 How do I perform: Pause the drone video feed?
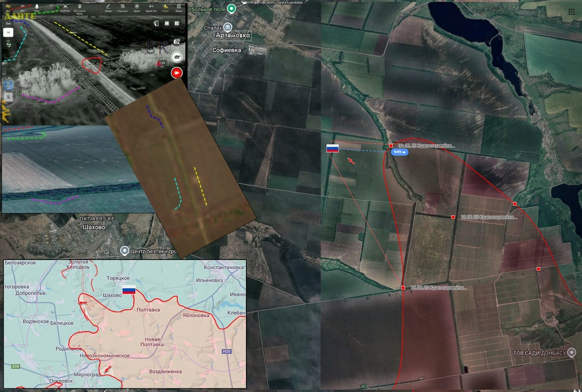[x=166, y=23]
